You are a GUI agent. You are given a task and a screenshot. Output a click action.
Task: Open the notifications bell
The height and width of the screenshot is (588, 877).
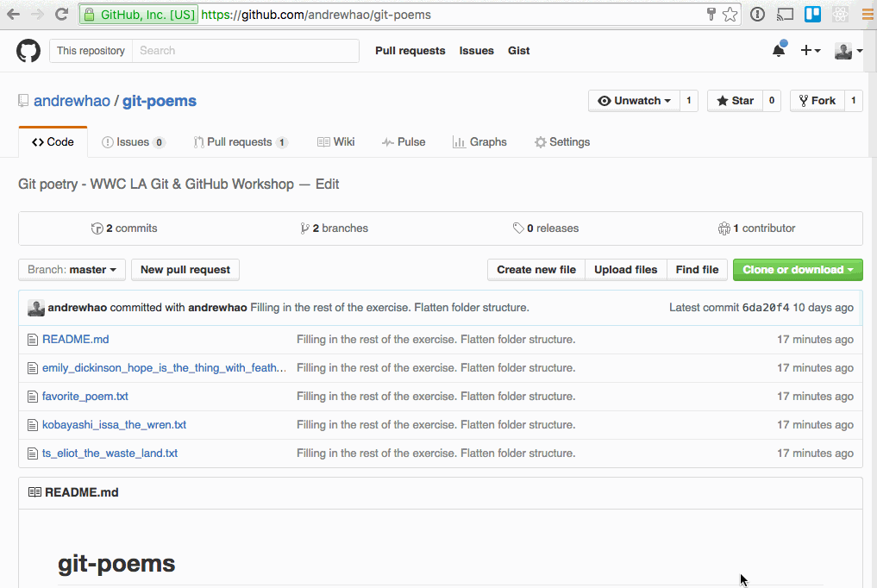coord(779,50)
